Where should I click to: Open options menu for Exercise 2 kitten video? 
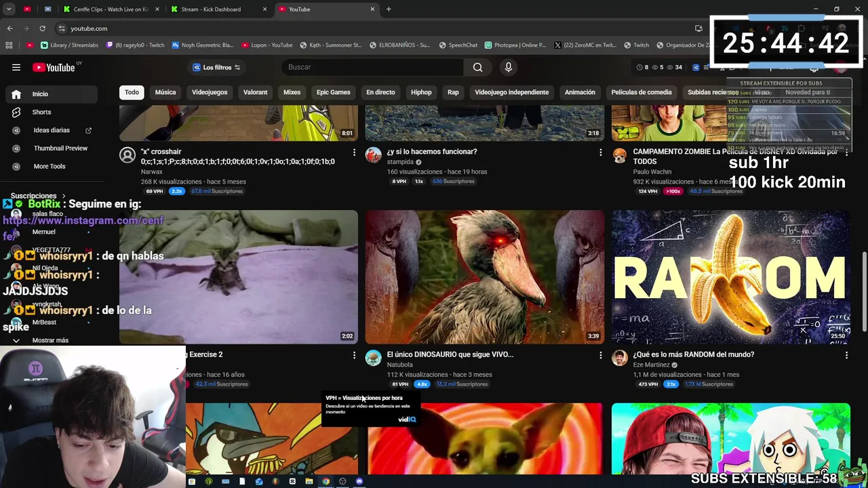click(354, 355)
